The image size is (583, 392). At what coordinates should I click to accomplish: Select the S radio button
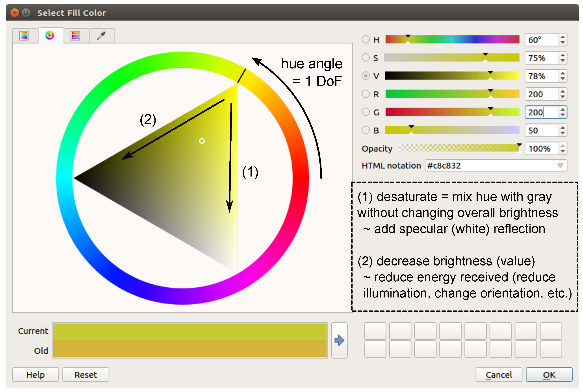366,58
